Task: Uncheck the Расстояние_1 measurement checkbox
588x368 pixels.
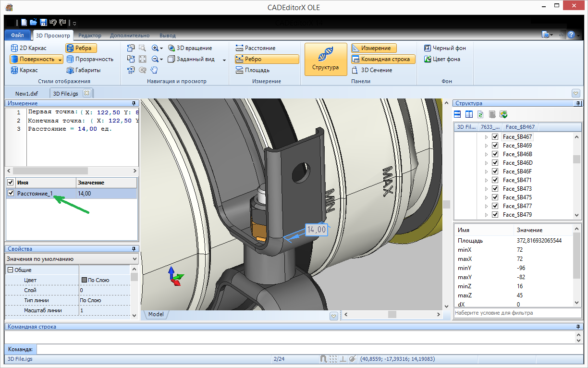Action: pyautogui.click(x=11, y=193)
